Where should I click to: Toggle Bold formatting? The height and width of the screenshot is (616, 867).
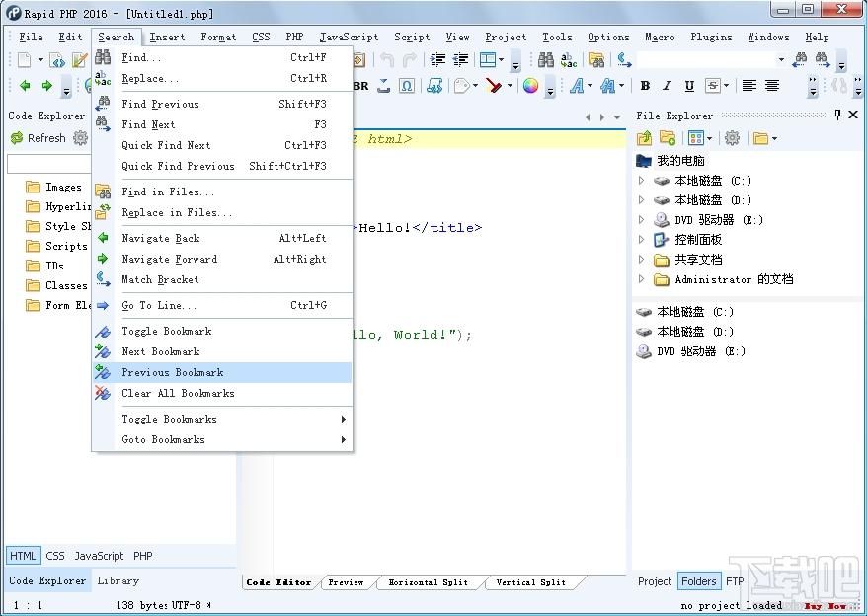pos(645,86)
